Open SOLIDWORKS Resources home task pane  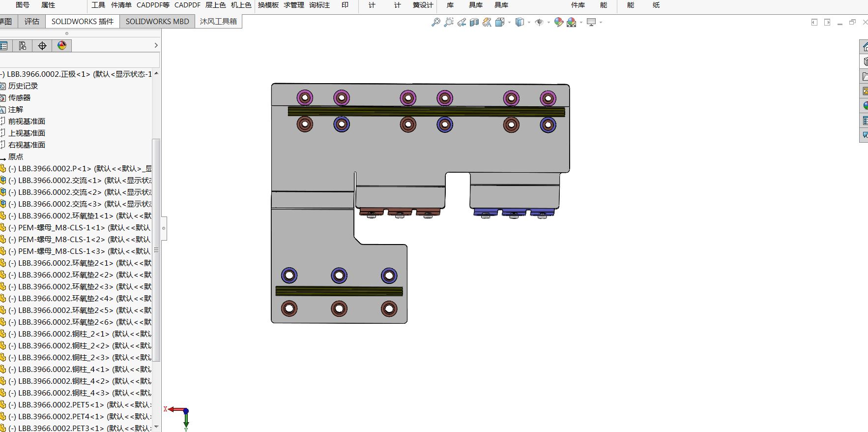(x=865, y=47)
